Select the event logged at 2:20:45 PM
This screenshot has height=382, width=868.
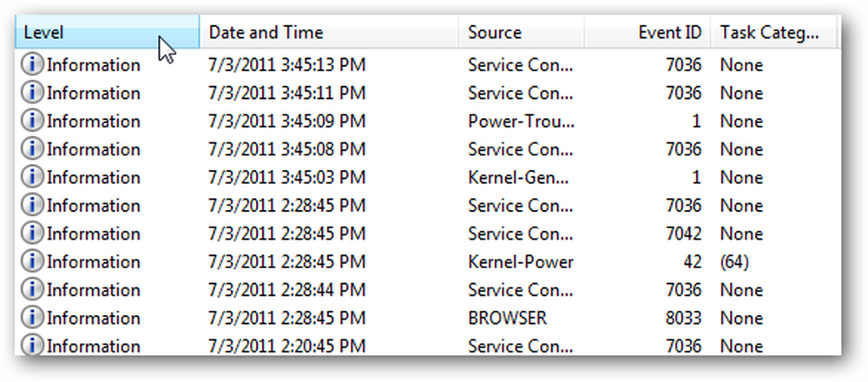pos(428,346)
